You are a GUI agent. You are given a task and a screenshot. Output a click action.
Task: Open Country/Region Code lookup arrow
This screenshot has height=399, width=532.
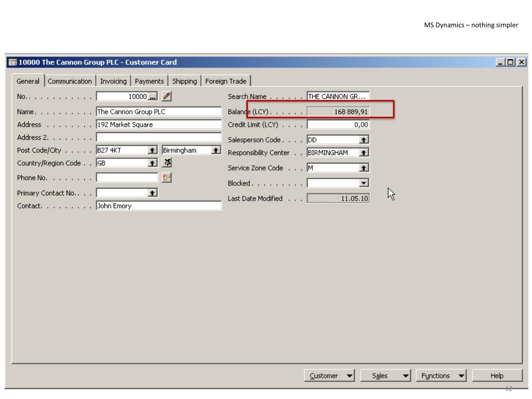pos(152,163)
